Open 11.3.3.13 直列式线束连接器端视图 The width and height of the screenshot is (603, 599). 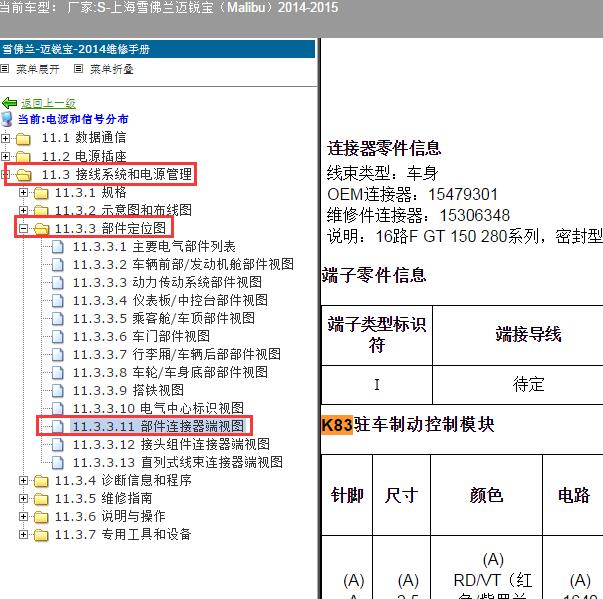click(x=178, y=463)
